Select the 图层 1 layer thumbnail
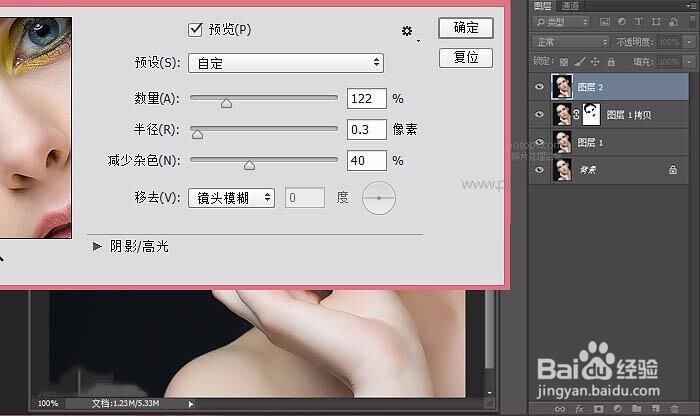The image size is (700, 416). coord(562,142)
